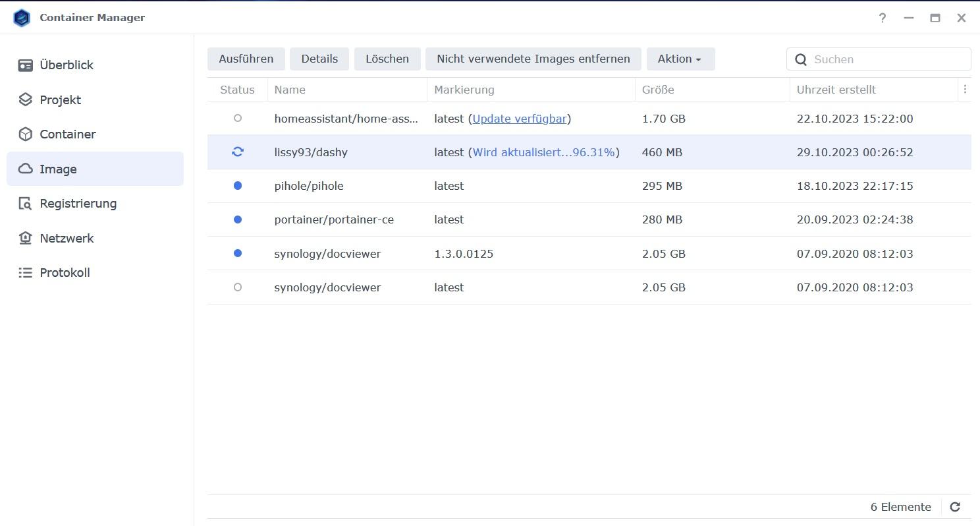Click the Löschen button
The image size is (980, 526).
point(387,59)
